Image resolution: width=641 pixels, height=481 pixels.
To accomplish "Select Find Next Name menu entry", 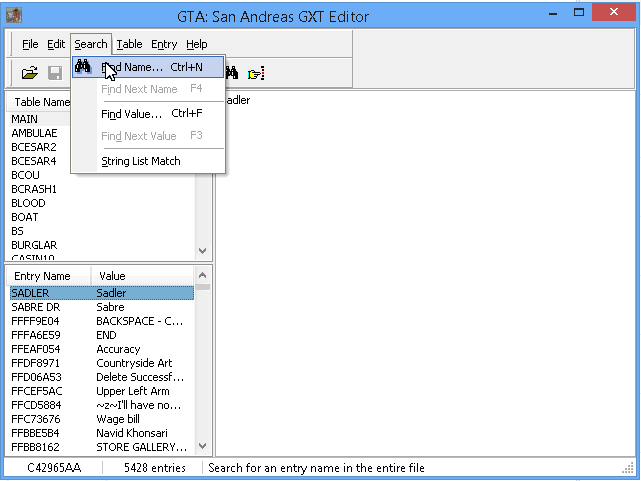I will click(x=148, y=89).
